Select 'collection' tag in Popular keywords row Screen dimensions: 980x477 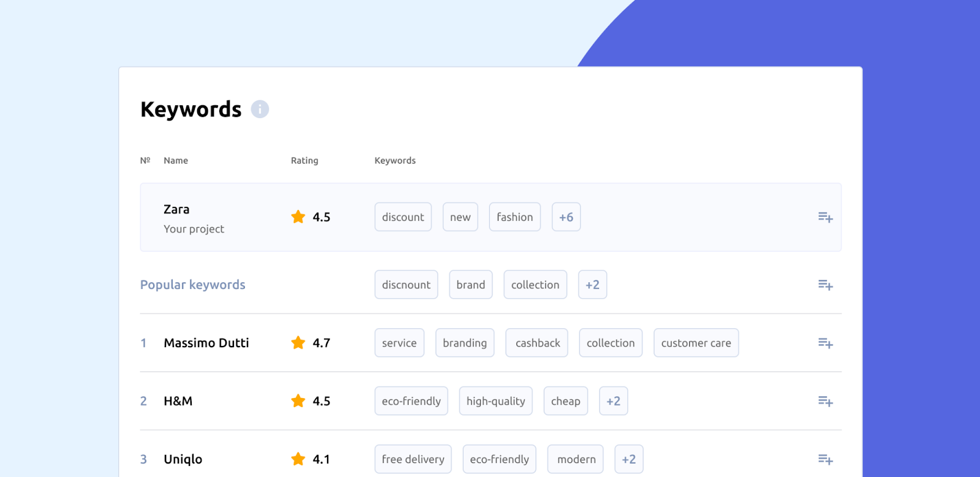coord(535,285)
